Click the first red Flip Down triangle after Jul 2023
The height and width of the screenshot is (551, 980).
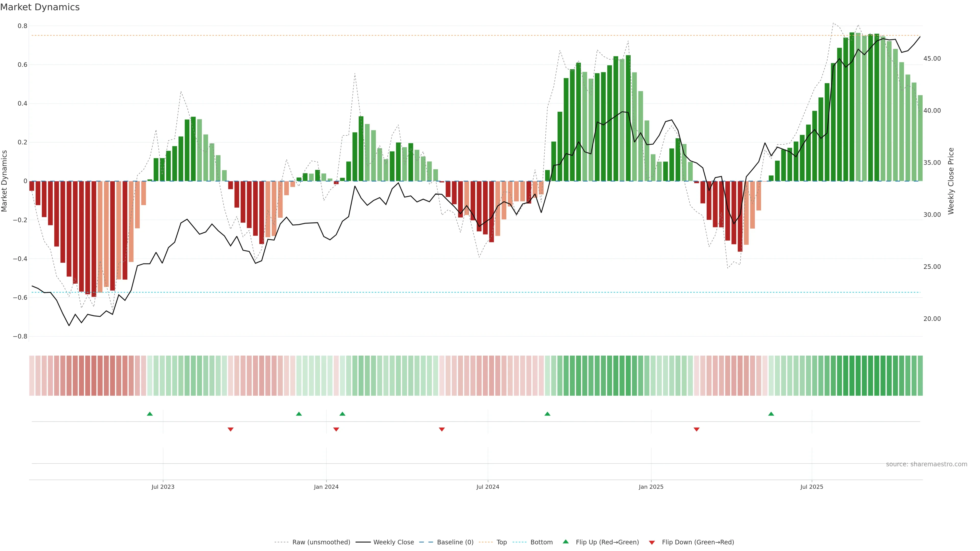click(230, 429)
